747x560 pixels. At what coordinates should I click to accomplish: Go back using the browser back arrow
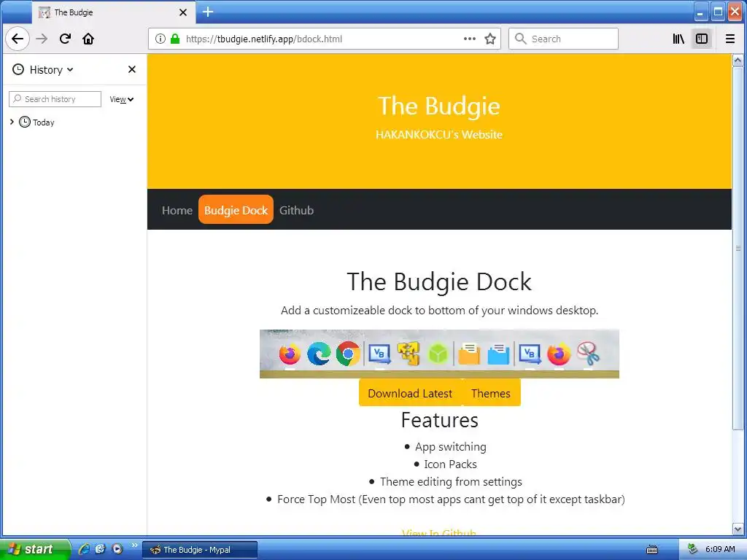pos(18,39)
